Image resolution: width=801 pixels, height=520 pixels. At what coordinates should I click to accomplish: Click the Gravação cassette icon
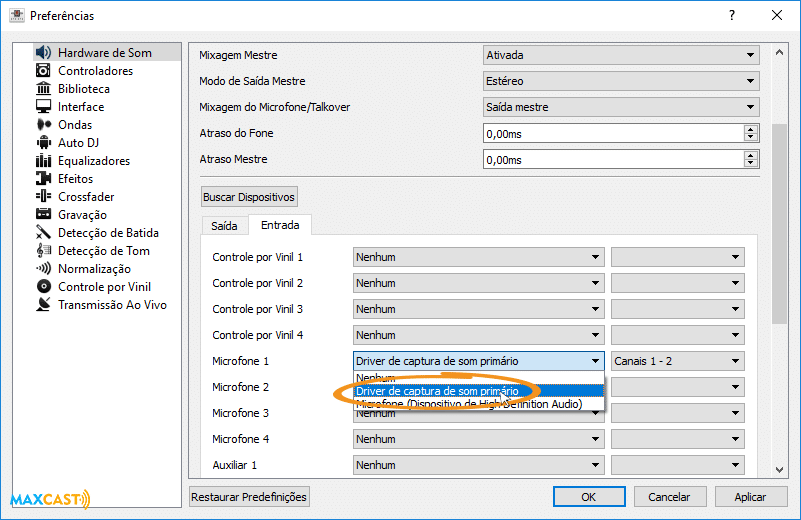43,215
